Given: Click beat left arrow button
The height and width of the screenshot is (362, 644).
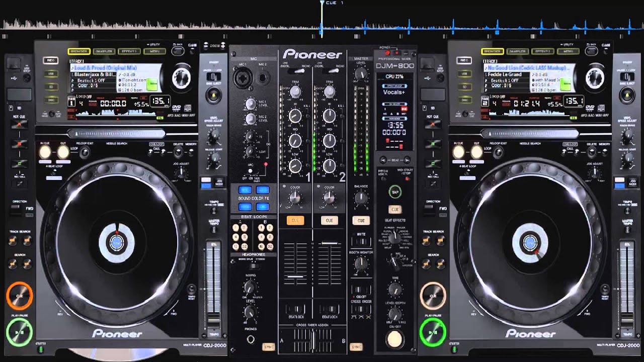Looking at the screenshot, I should pos(384,159).
